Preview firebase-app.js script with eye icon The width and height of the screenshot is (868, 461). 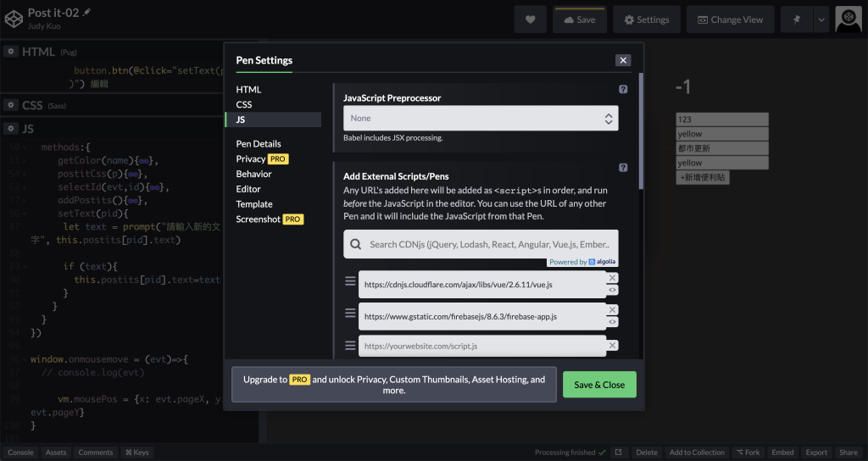[612, 322]
